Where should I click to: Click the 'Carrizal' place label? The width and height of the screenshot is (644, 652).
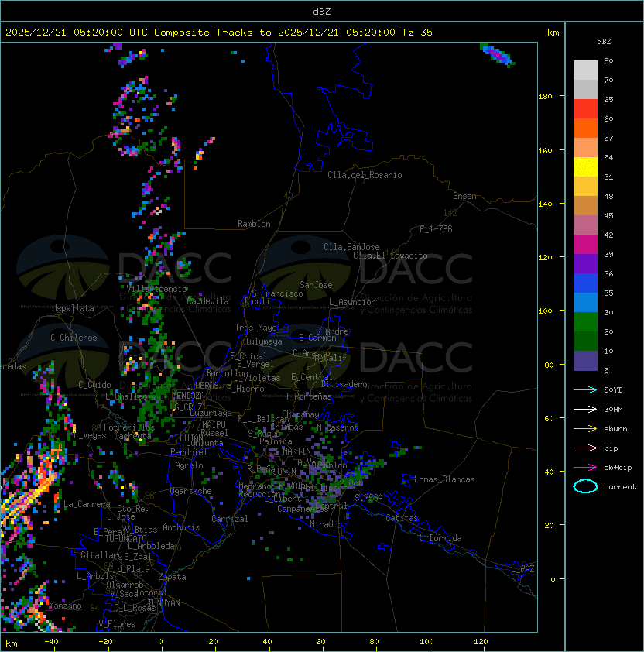point(230,519)
